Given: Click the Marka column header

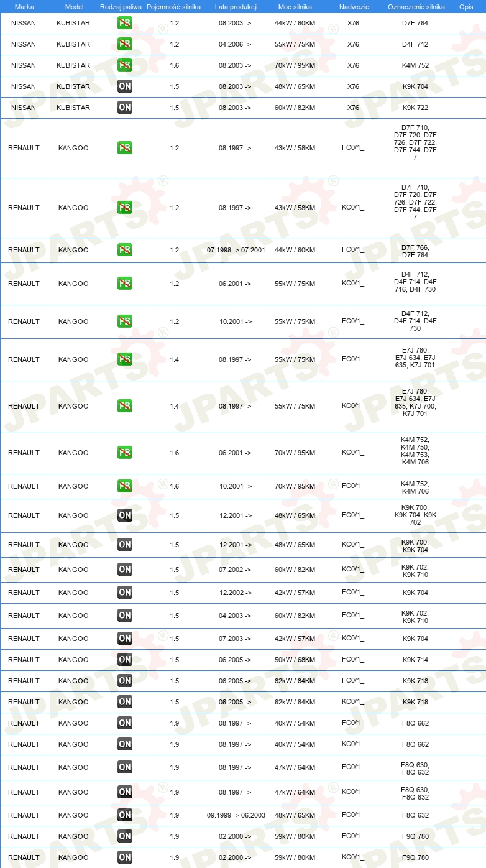Looking at the screenshot, I should point(24,7).
